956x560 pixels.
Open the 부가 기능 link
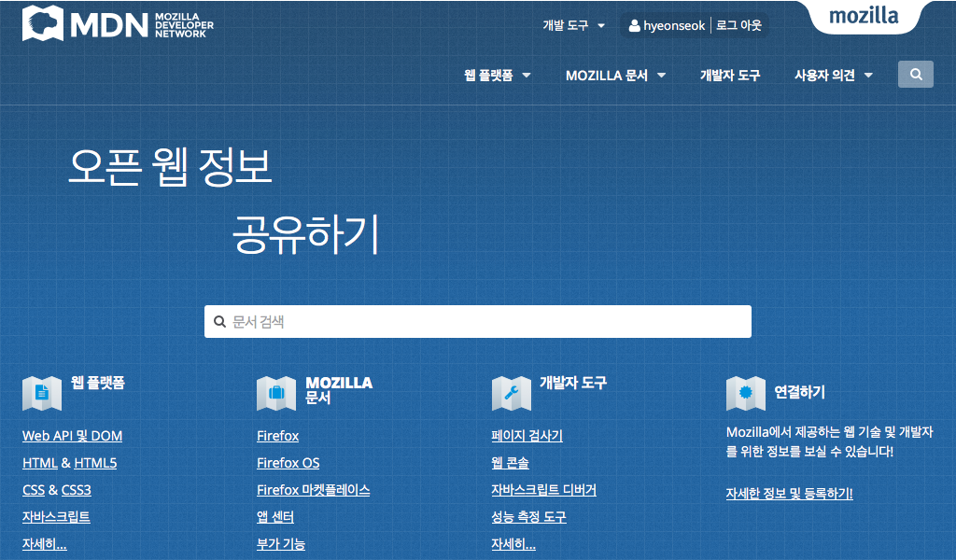tap(281, 543)
